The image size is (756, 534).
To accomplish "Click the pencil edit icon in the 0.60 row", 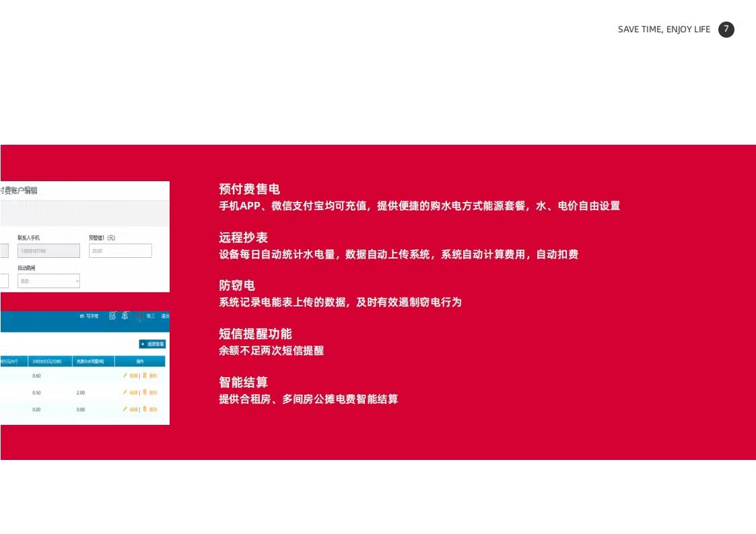I will [125, 375].
